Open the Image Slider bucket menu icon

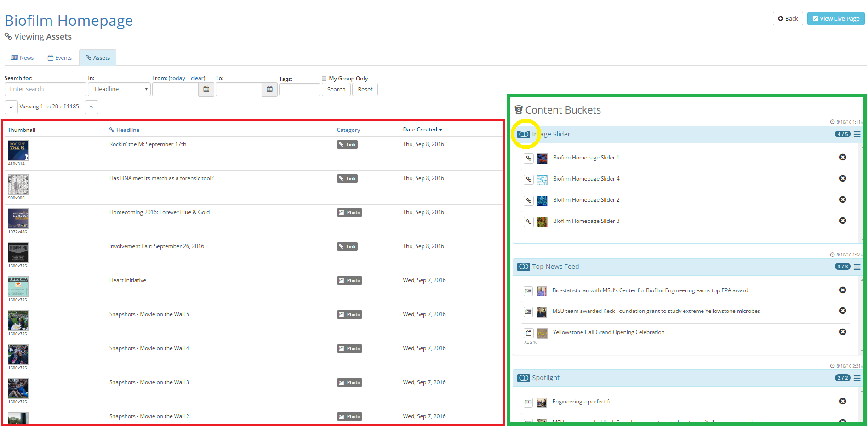click(857, 134)
